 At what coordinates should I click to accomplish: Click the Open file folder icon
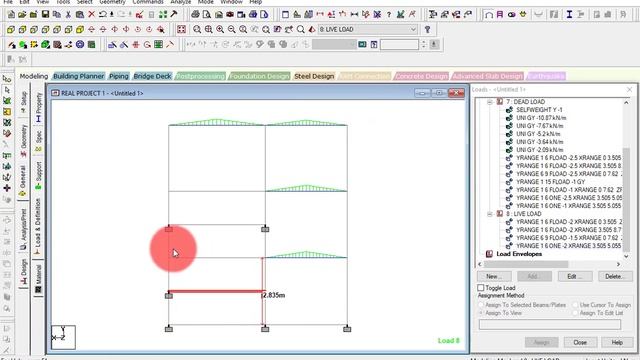coord(22,15)
